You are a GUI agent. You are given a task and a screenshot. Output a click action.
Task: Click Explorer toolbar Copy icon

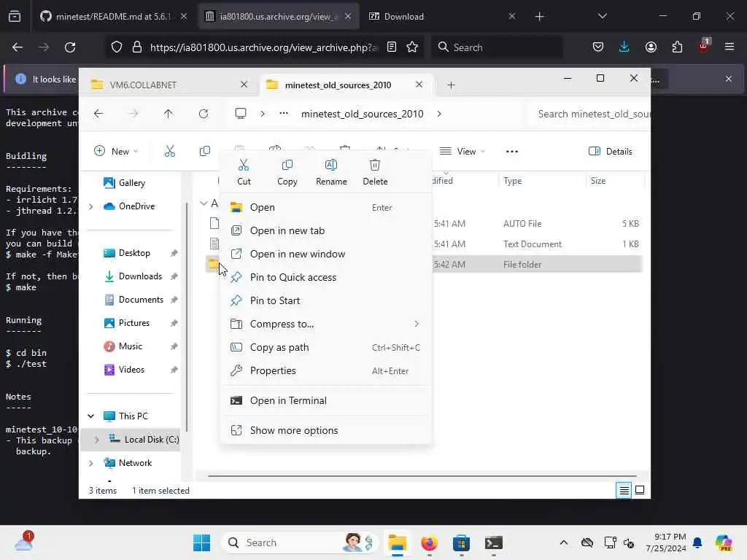[x=205, y=152]
